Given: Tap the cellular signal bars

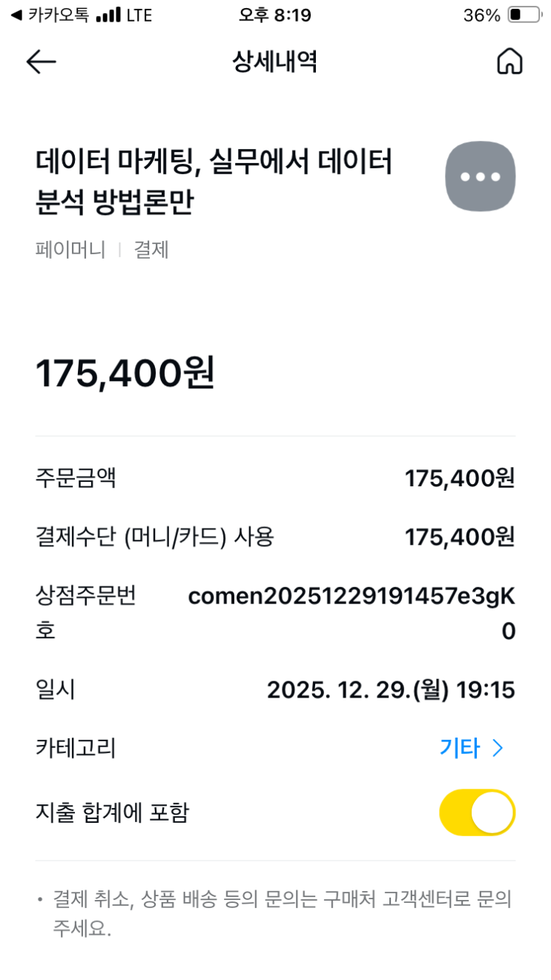Looking at the screenshot, I should [x=108, y=15].
